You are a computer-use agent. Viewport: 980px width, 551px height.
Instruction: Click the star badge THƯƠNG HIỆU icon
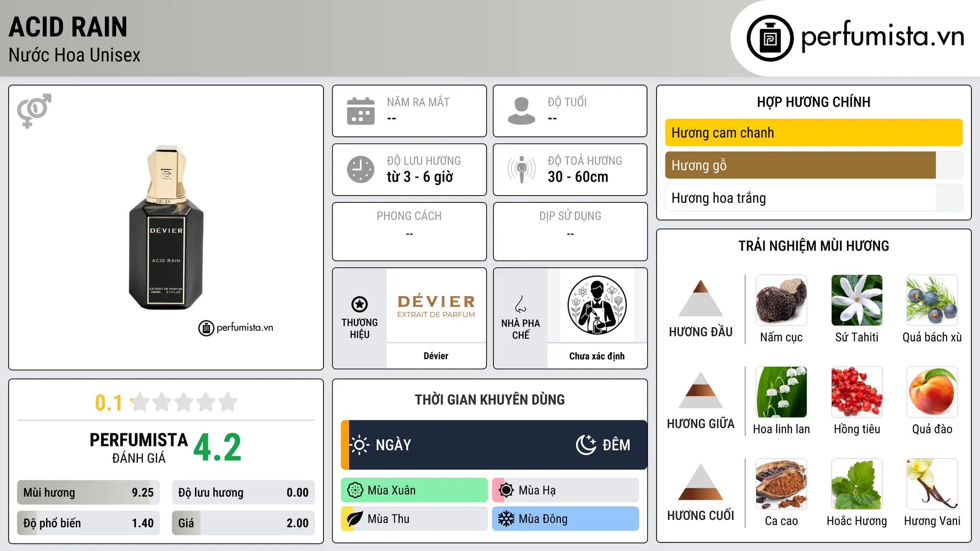pyautogui.click(x=359, y=304)
